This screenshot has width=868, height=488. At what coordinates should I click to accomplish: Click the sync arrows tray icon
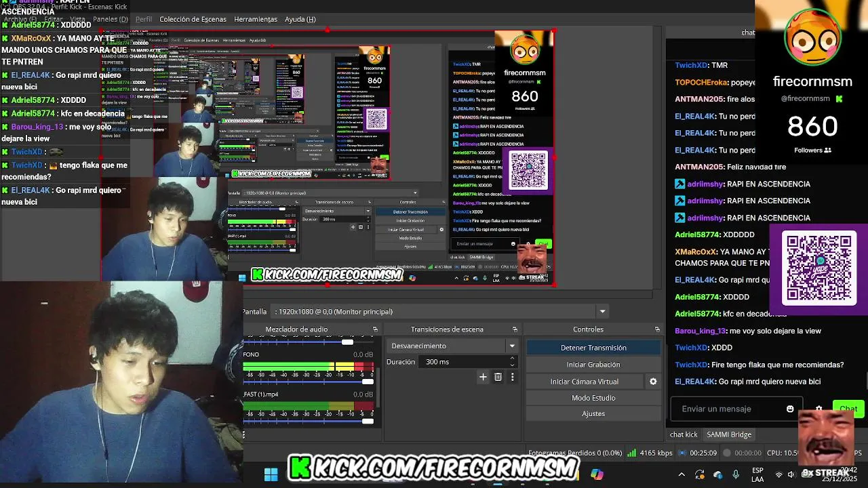point(700,474)
